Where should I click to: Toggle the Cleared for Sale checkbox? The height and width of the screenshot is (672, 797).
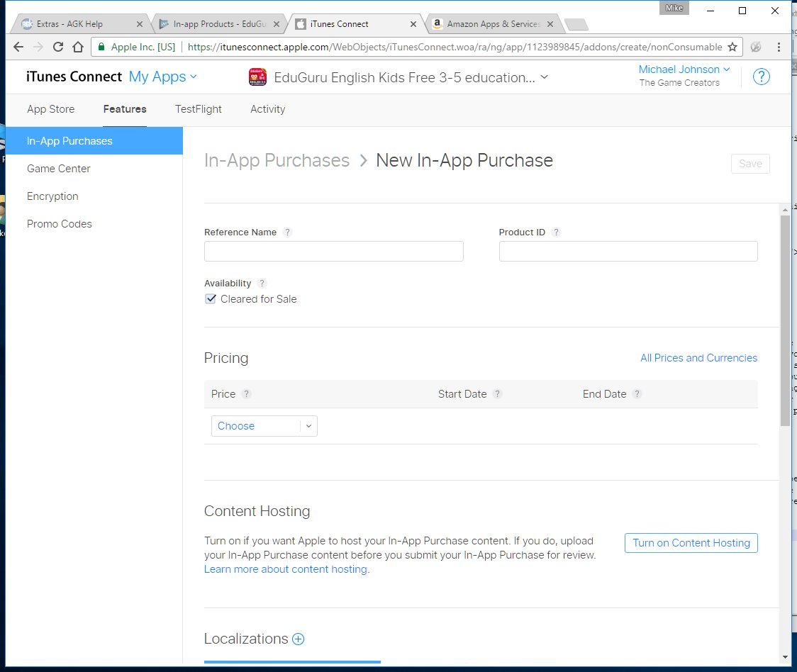pos(211,299)
